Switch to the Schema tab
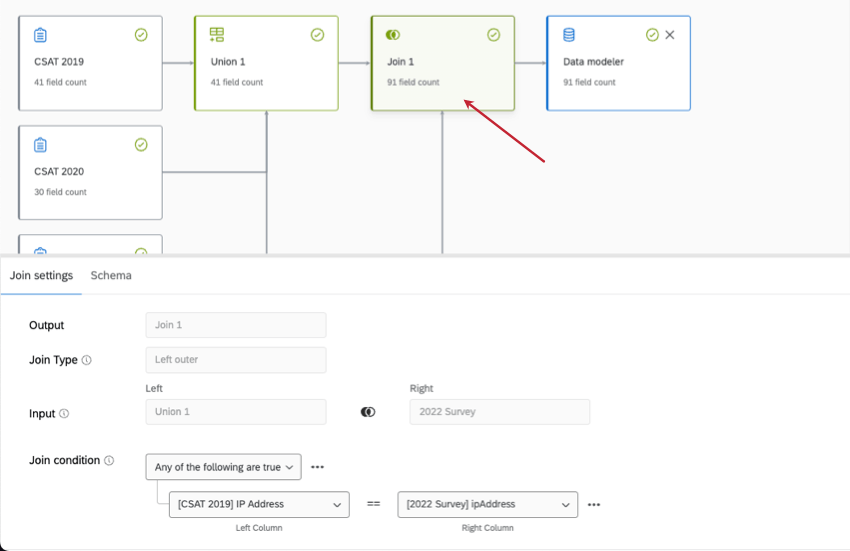 tap(111, 275)
